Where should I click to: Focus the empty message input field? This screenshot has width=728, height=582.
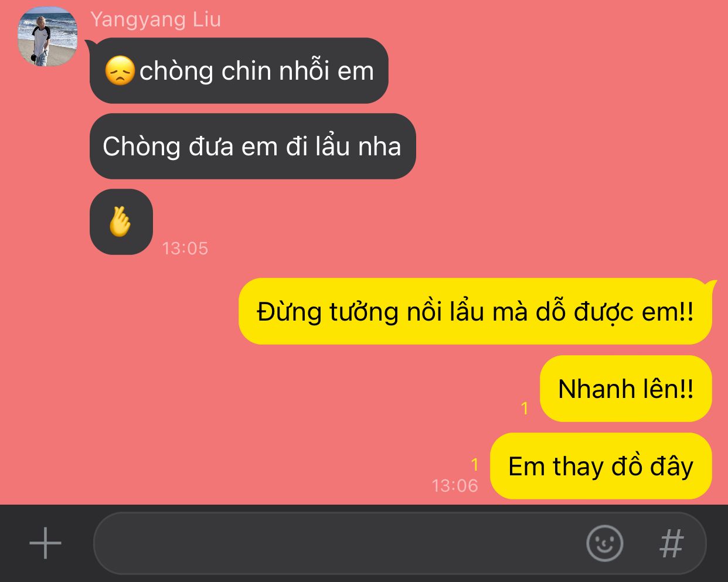(x=340, y=543)
